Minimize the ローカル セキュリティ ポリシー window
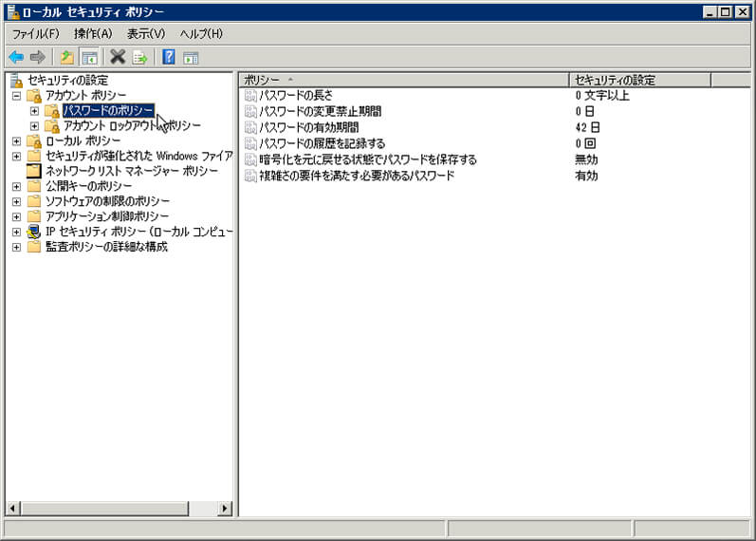 (x=709, y=12)
